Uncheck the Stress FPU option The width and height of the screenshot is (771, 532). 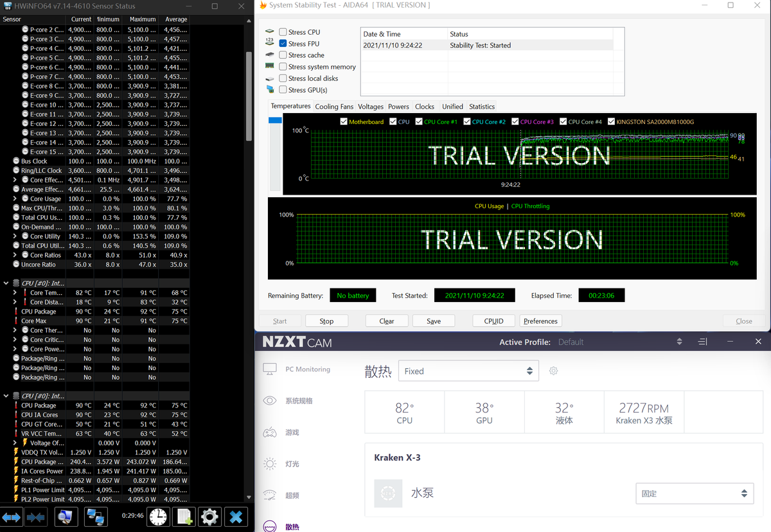point(283,44)
